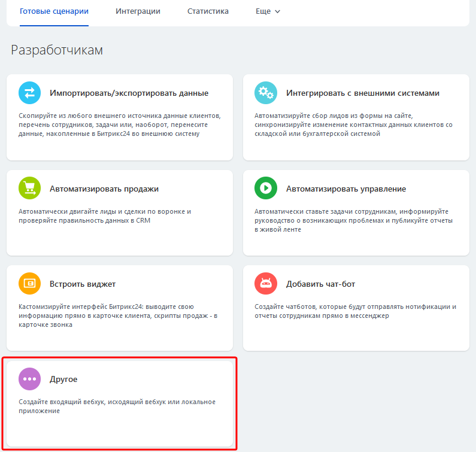Expand the Еще dropdown menu
The width and height of the screenshot is (476, 452).
[268, 11]
